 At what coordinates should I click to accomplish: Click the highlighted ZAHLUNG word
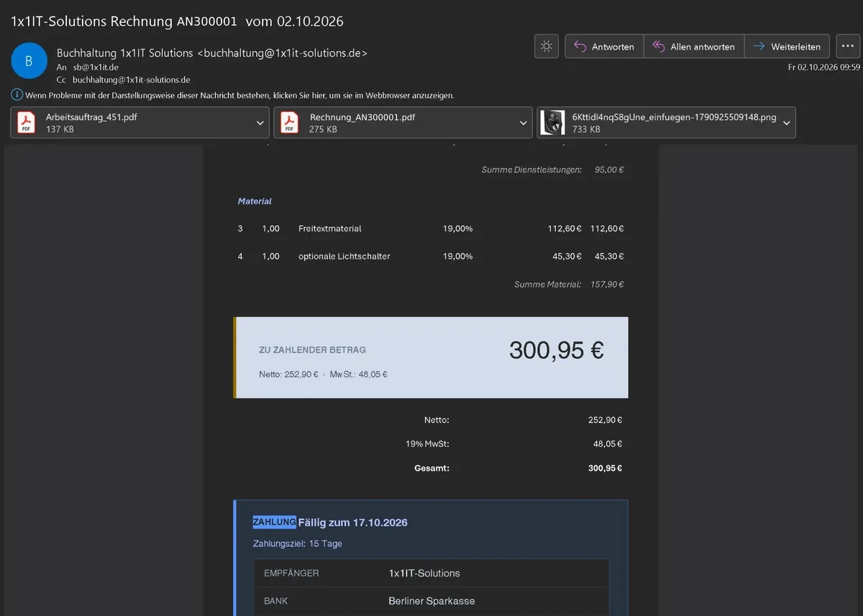274,522
